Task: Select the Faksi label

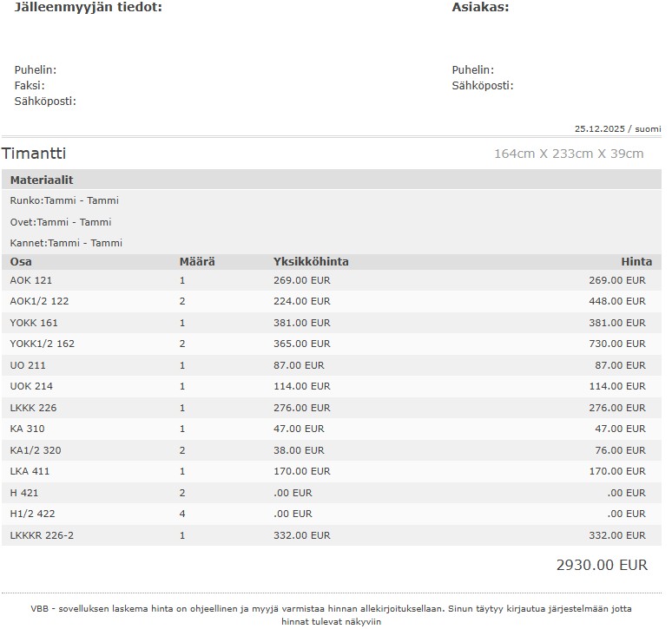Action: pos(30,86)
